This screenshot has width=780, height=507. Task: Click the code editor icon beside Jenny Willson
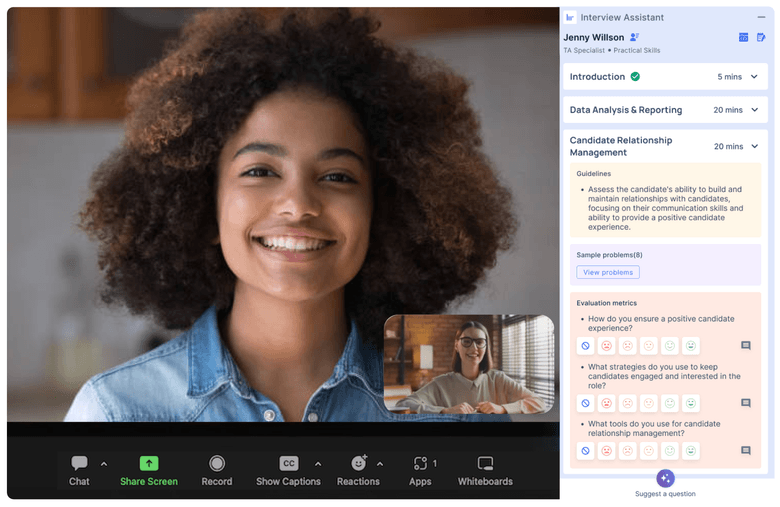[743, 38]
